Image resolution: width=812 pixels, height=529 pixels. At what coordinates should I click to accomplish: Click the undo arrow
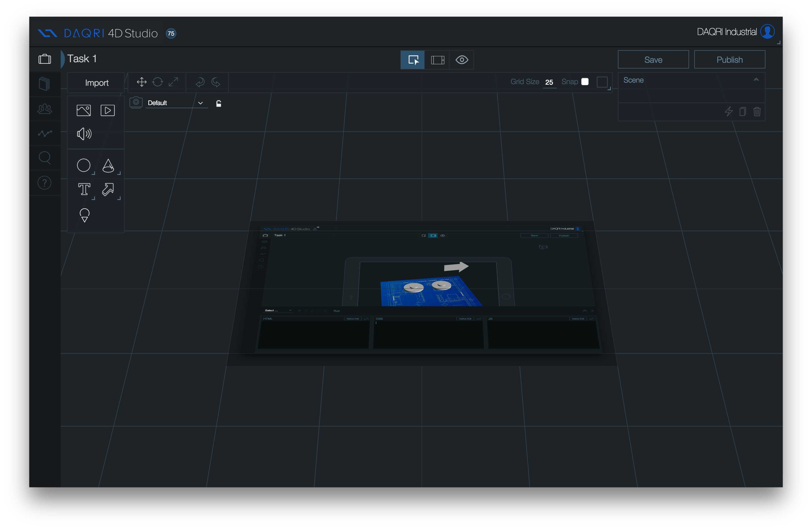click(x=200, y=82)
